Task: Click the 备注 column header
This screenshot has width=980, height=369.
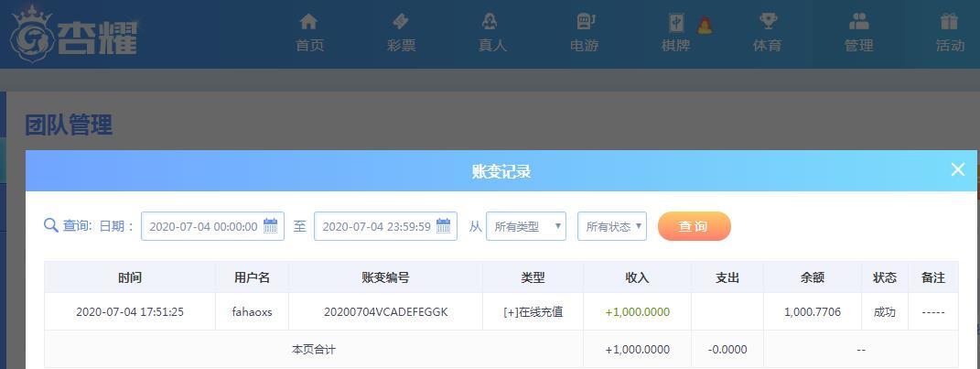Action: 933,277
